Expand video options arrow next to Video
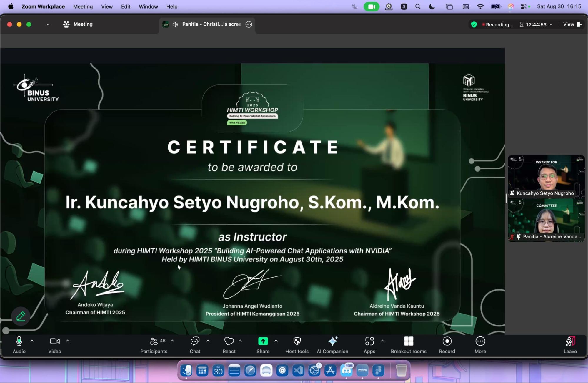 [x=68, y=341]
